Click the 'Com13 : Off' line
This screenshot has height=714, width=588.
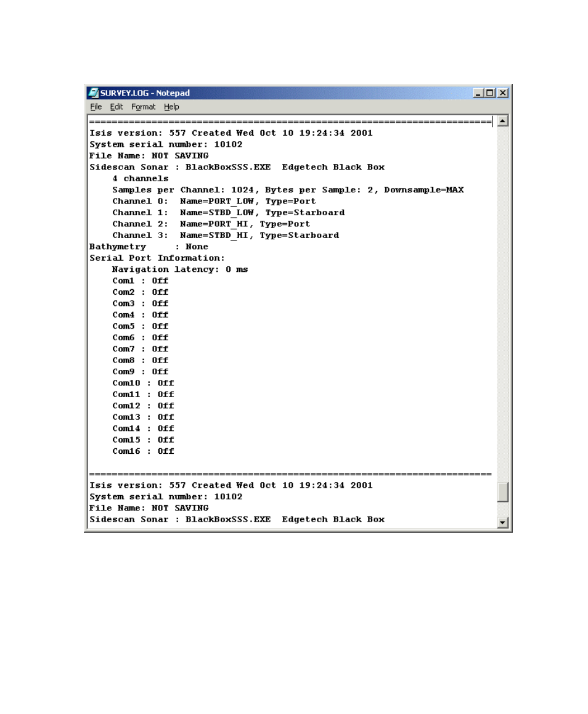click(143, 417)
